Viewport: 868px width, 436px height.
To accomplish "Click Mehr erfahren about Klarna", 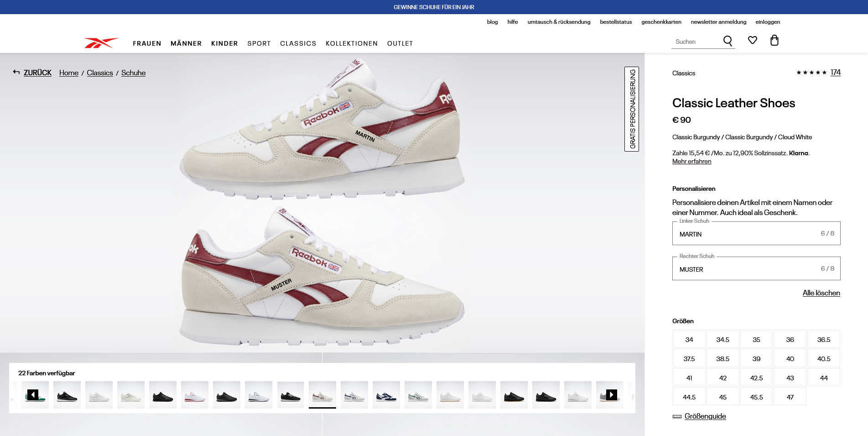I will (x=691, y=161).
